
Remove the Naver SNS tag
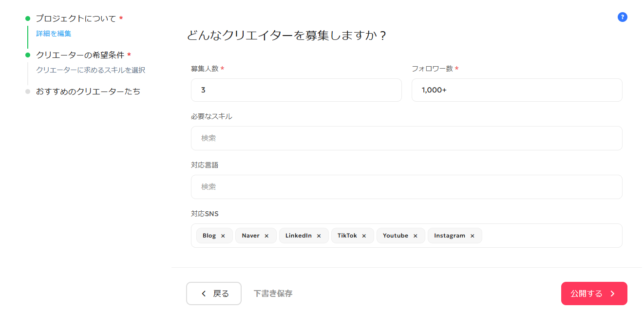[266, 236]
